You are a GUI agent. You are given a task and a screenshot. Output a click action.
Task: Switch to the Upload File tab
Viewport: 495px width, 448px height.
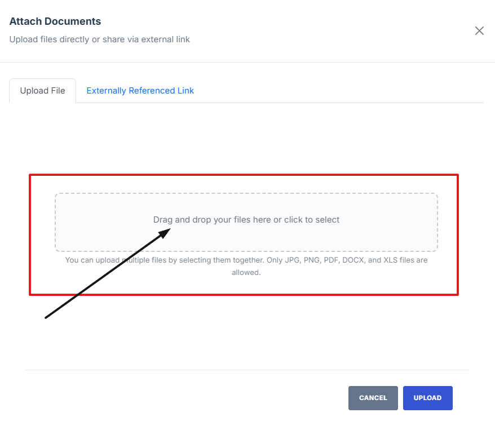42,91
